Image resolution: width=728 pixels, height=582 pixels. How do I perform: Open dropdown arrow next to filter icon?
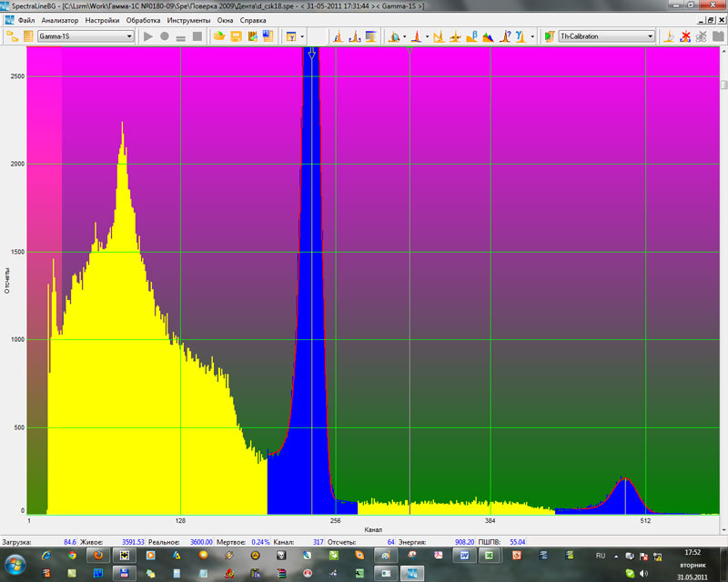click(x=302, y=36)
